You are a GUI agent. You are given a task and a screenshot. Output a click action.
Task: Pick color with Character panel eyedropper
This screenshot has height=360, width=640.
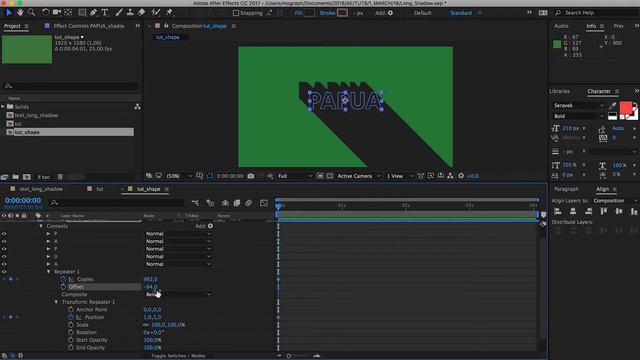pyautogui.click(x=612, y=106)
